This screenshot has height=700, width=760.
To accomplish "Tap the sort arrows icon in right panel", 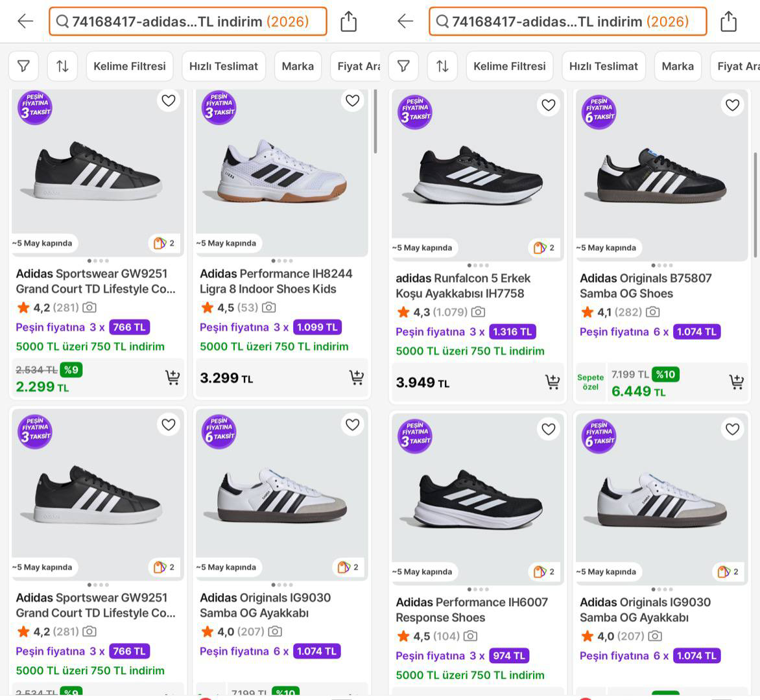I will (x=442, y=66).
